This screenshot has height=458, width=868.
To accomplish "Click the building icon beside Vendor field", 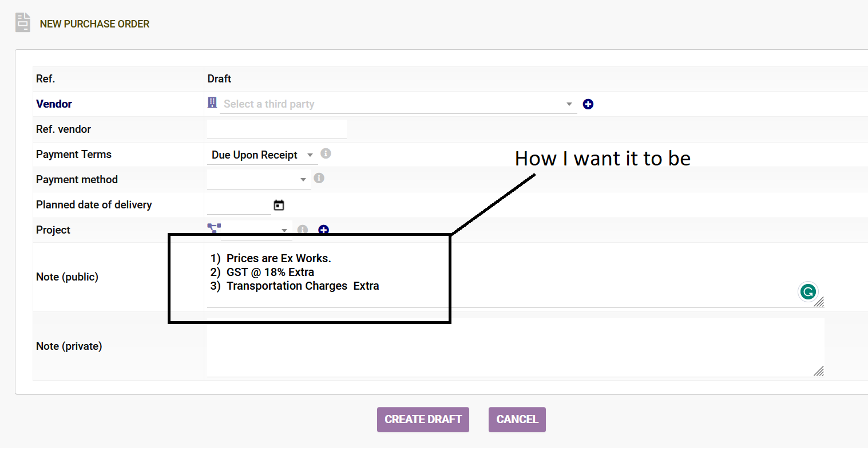I will pyautogui.click(x=212, y=102).
